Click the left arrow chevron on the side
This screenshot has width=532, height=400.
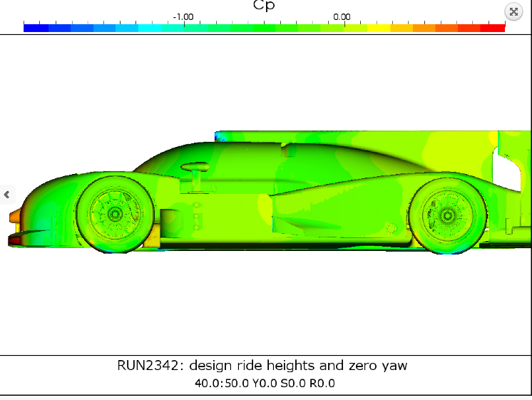pyautogui.click(x=7, y=195)
